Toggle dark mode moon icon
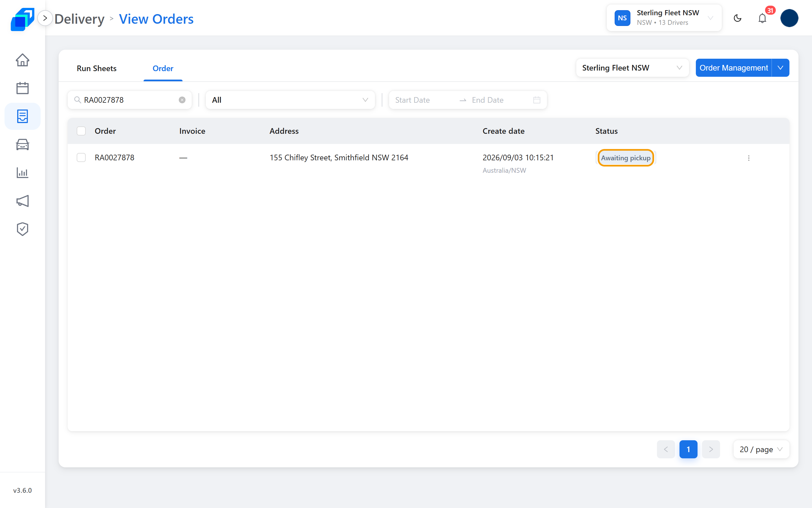 [737, 18]
